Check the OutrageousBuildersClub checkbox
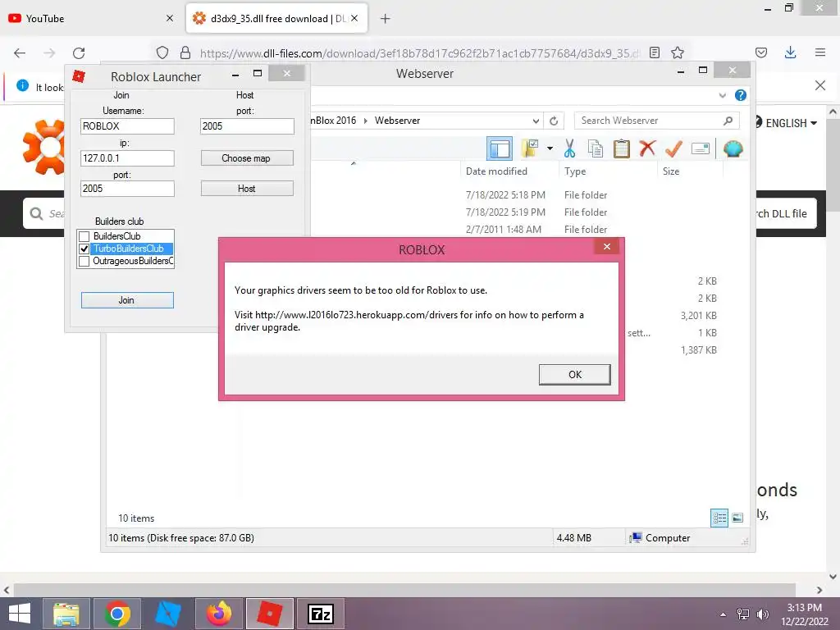 pos(84,261)
